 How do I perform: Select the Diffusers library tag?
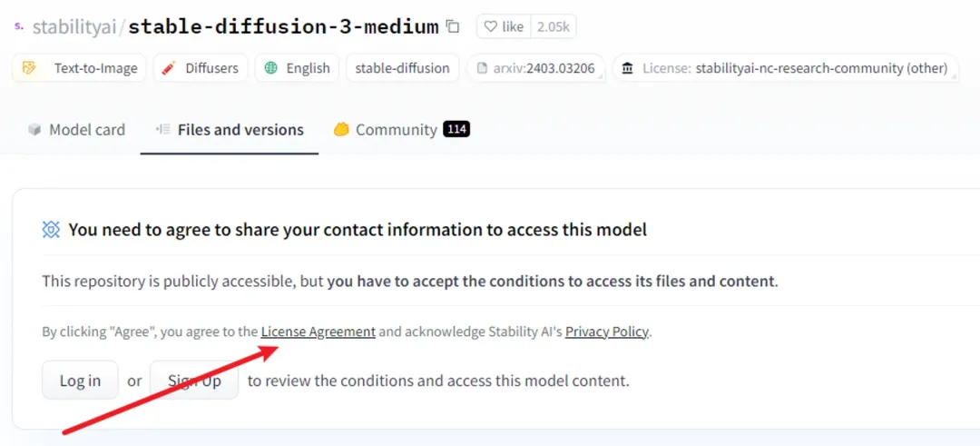point(200,68)
